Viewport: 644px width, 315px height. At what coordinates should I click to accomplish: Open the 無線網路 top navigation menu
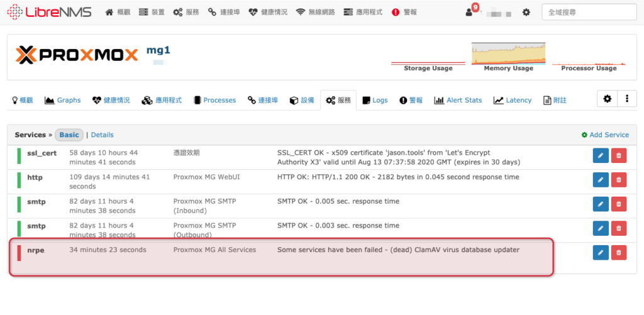(316, 13)
